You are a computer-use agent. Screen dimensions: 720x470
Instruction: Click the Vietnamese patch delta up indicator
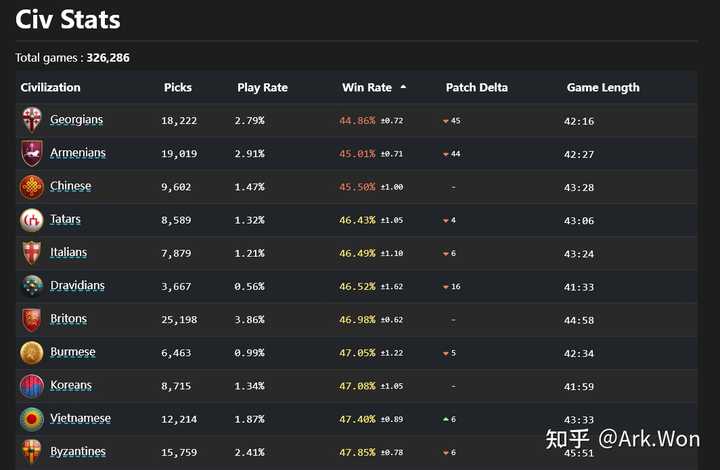tap(446, 419)
